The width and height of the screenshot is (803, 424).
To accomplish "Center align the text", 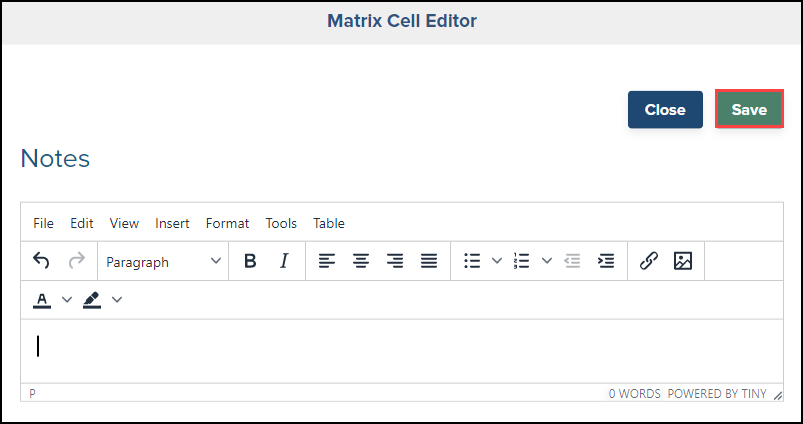I will coord(361,261).
